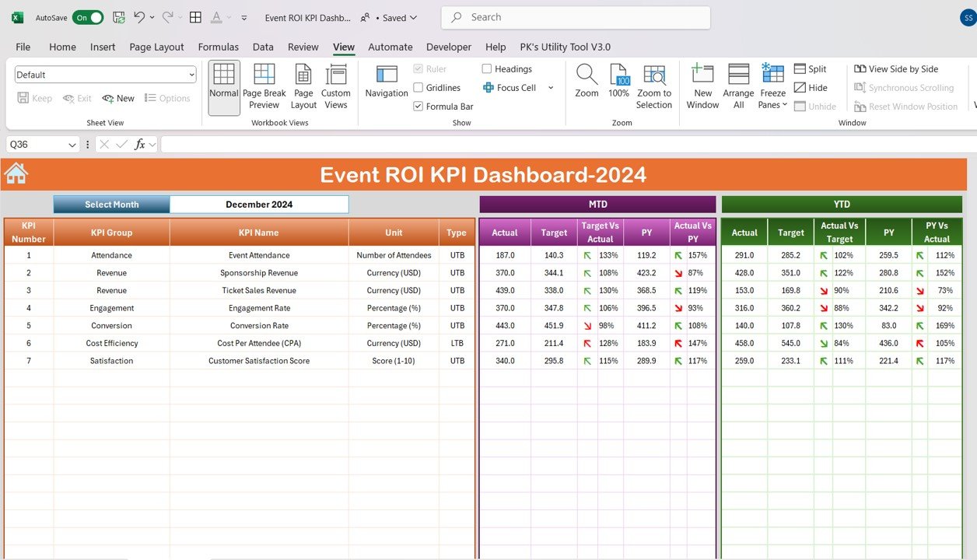The image size is (977, 560).
Task: Create a New sheet view
Action: 118,98
